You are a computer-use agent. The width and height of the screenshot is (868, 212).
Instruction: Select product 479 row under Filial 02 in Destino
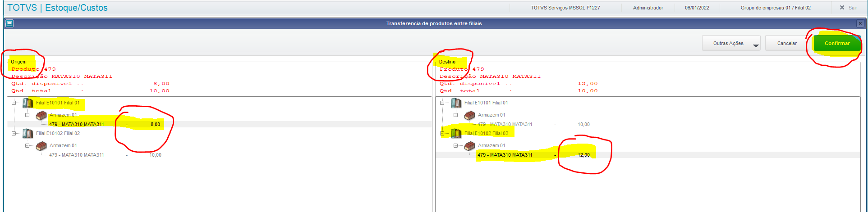[648, 155]
